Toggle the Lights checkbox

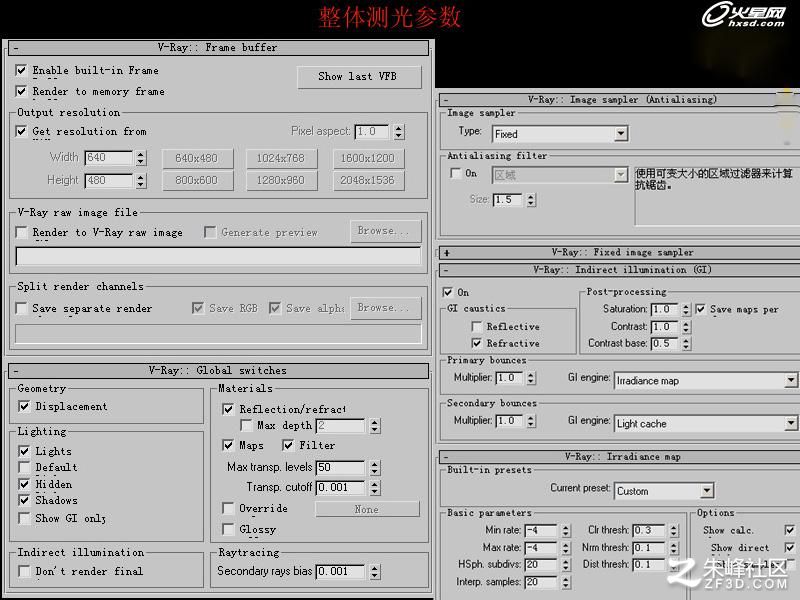[x=24, y=451]
